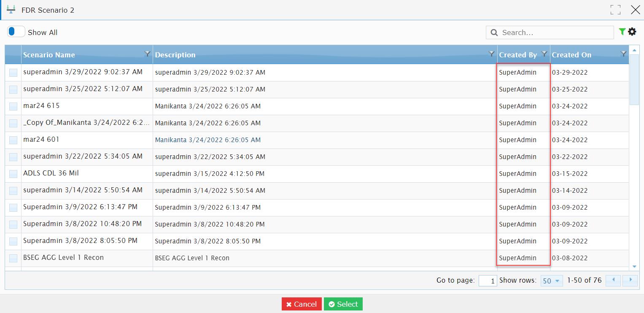Viewport: 644px width, 313px height.
Task: Select scenario name 'ADLS CDL 36 Mil'
Action: [51, 173]
